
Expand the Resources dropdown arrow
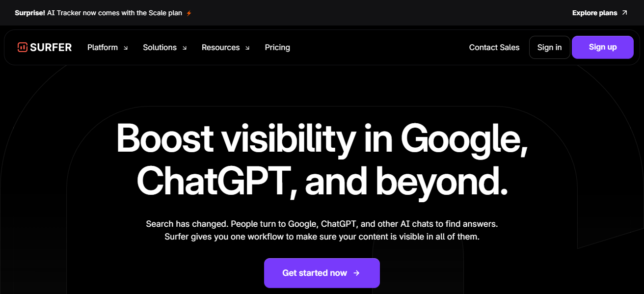(x=247, y=48)
